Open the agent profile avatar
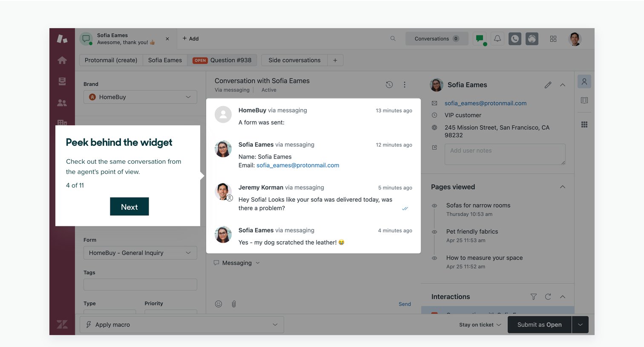Screen dimensions: 644x347 pos(575,39)
